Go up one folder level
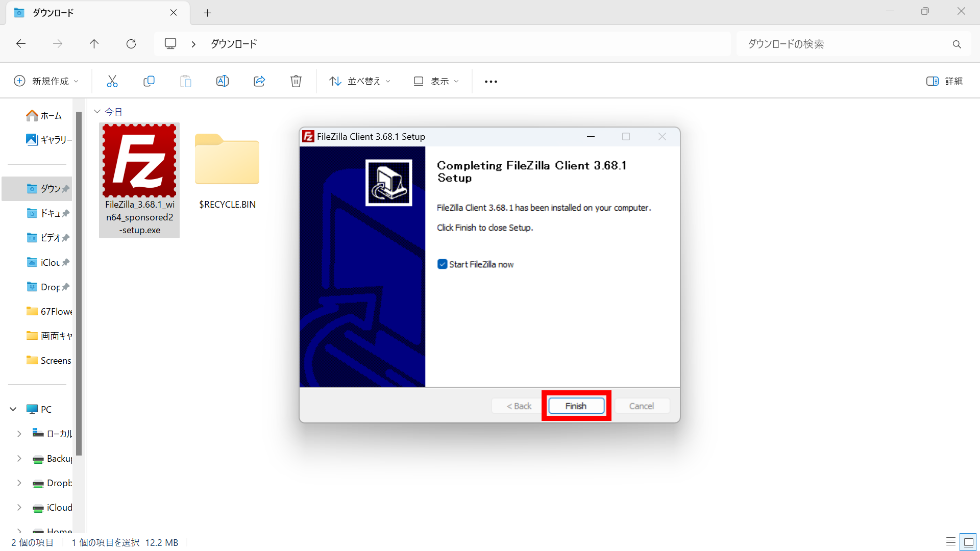Image resolution: width=980 pixels, height=551 pixels. tap(94, 44)
